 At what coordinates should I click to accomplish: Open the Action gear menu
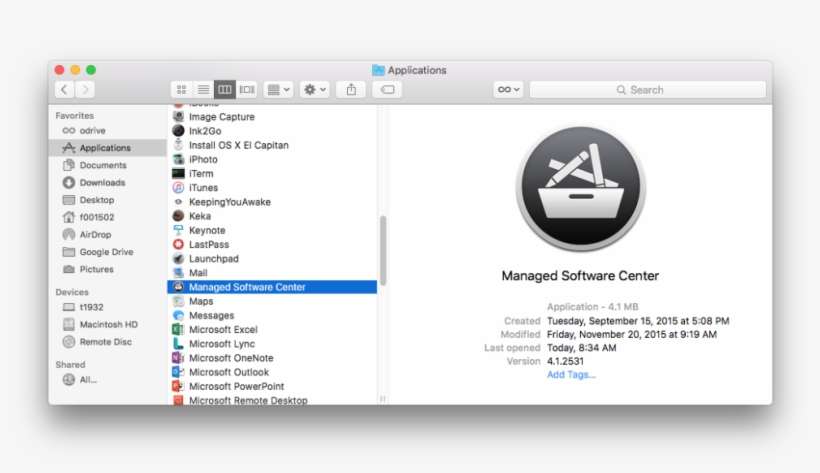pos(315,90)
